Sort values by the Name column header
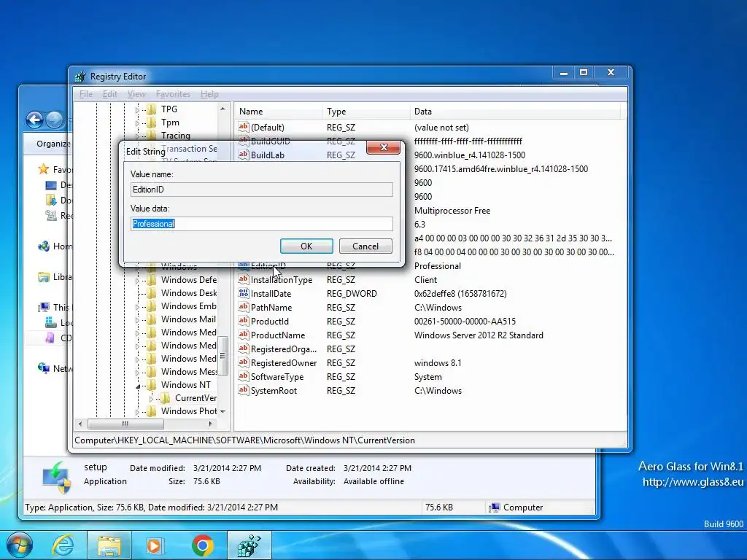 click(x=279, y=112)
